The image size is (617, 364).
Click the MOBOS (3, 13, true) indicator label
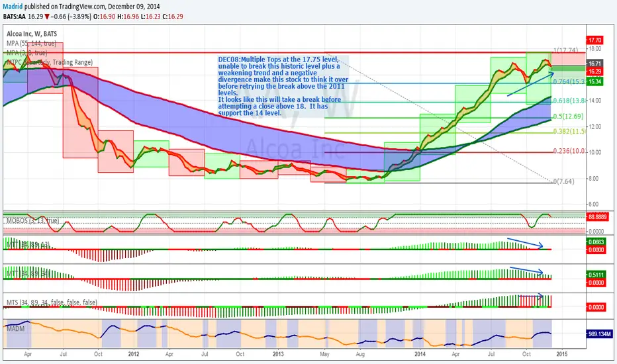(32, 221)
